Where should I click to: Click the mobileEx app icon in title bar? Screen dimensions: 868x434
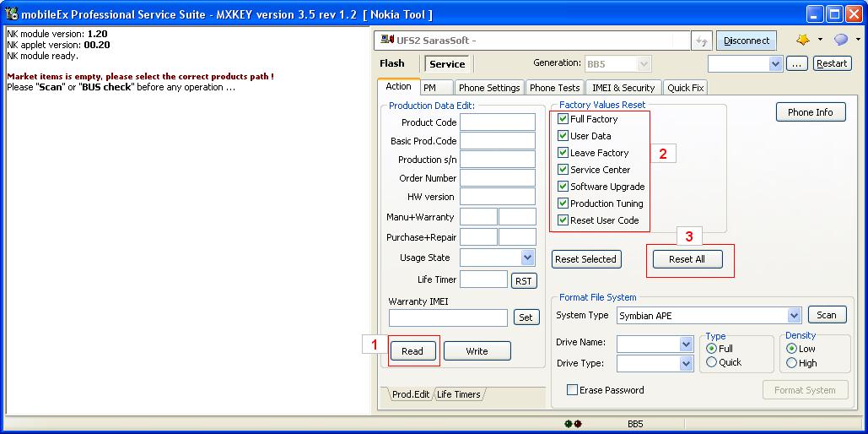[x=10, y=14]
